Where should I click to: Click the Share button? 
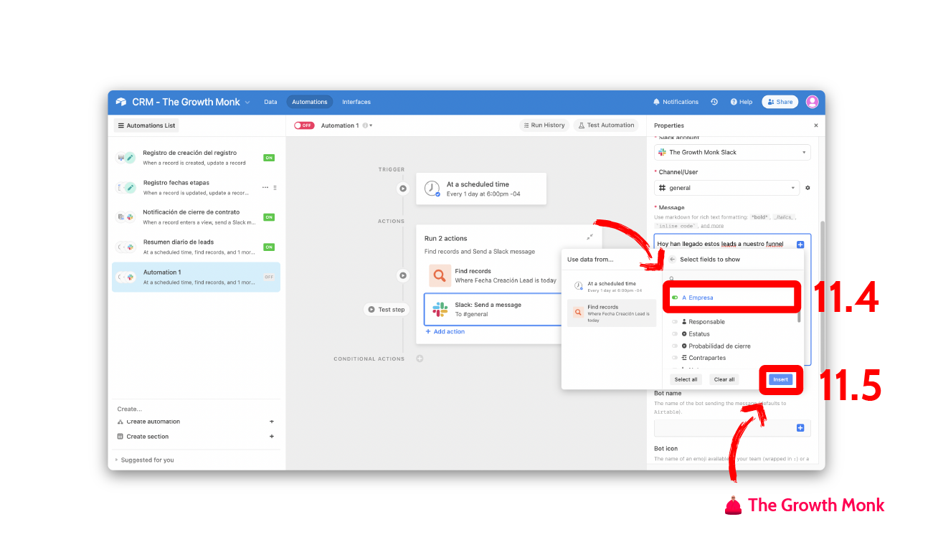(x=780, y=102)
